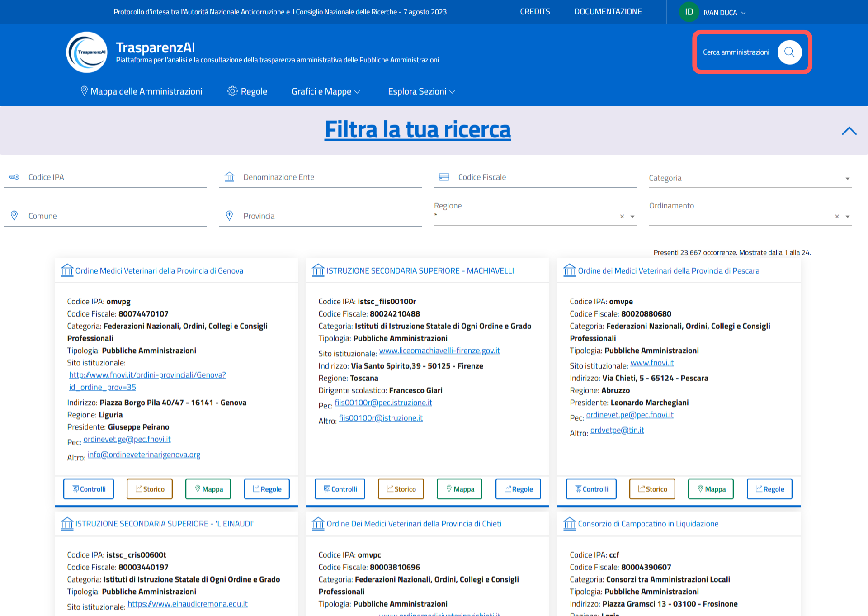
Task: Click the Provincia location pin icon
Action: point(230,216)
